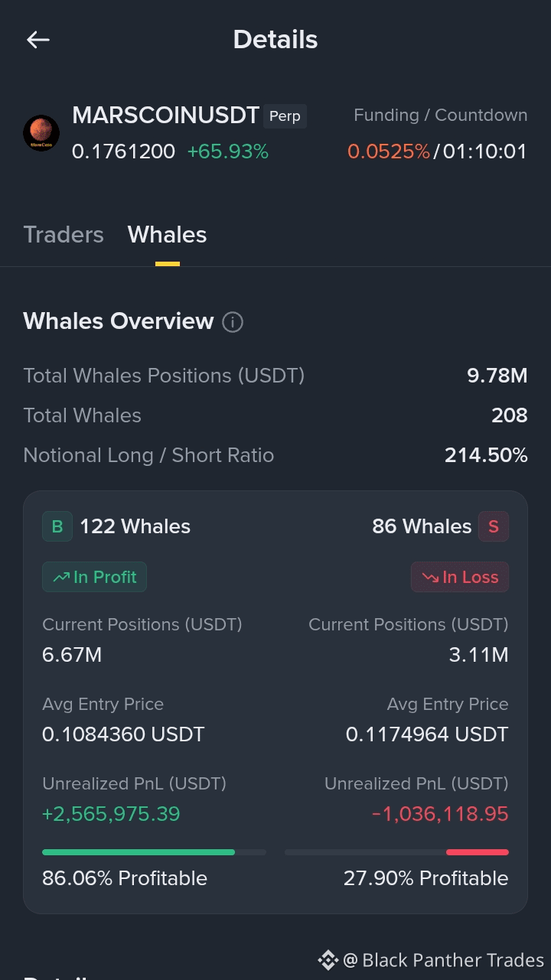Open the Whales Overview info icon
551x980 pixels.
pyautogui.click(x=233, y=322)
